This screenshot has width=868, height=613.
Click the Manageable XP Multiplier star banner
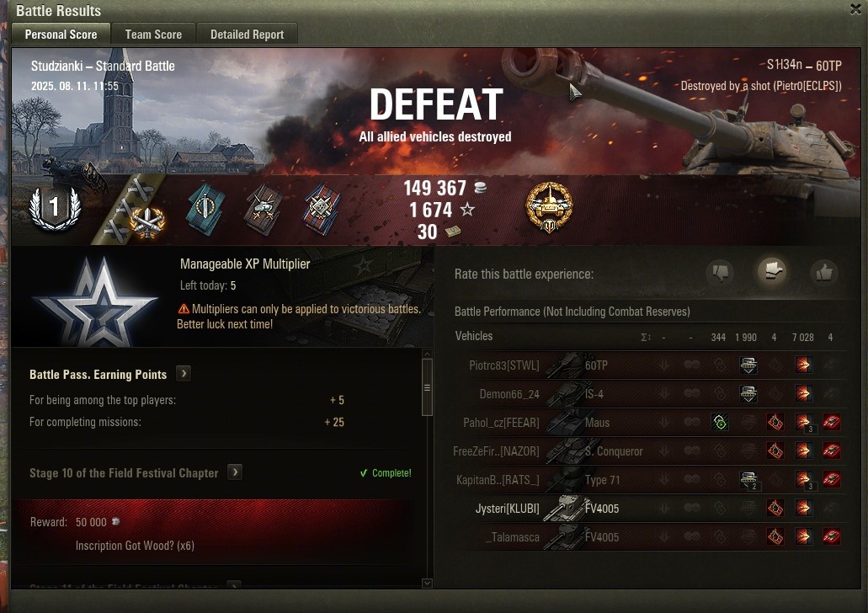pos(95,302)
